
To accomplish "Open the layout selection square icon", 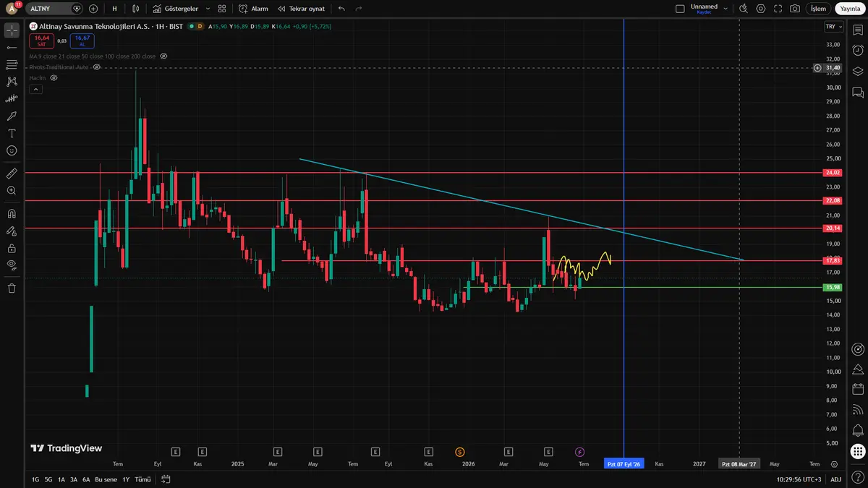I will tap(680, 9).
